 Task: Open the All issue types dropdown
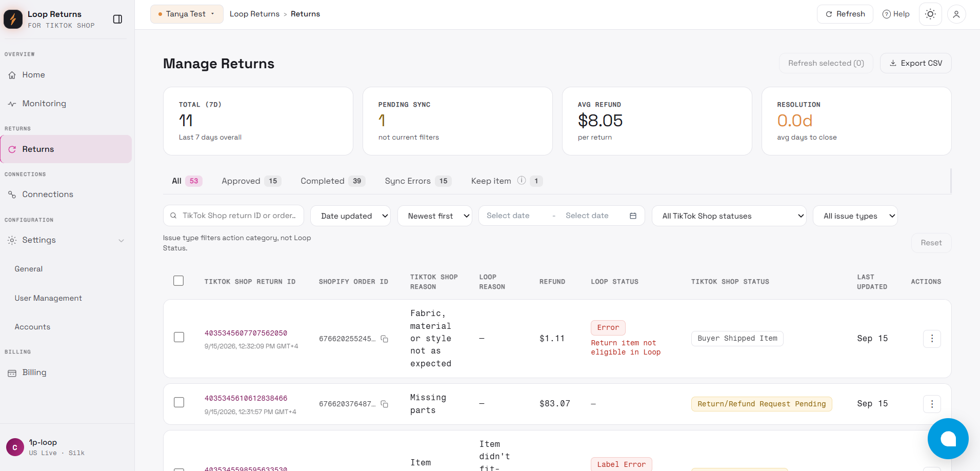pyautogui.click(x=855, y=216)
